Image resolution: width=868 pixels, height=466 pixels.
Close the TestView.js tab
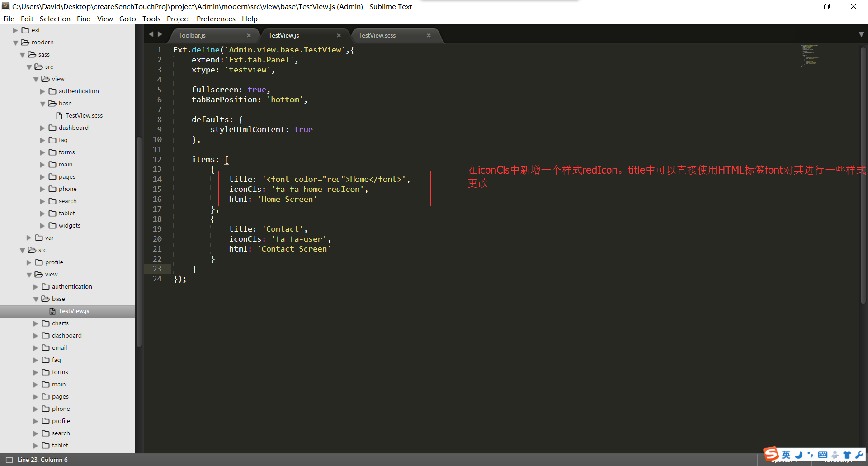[339, 35]
